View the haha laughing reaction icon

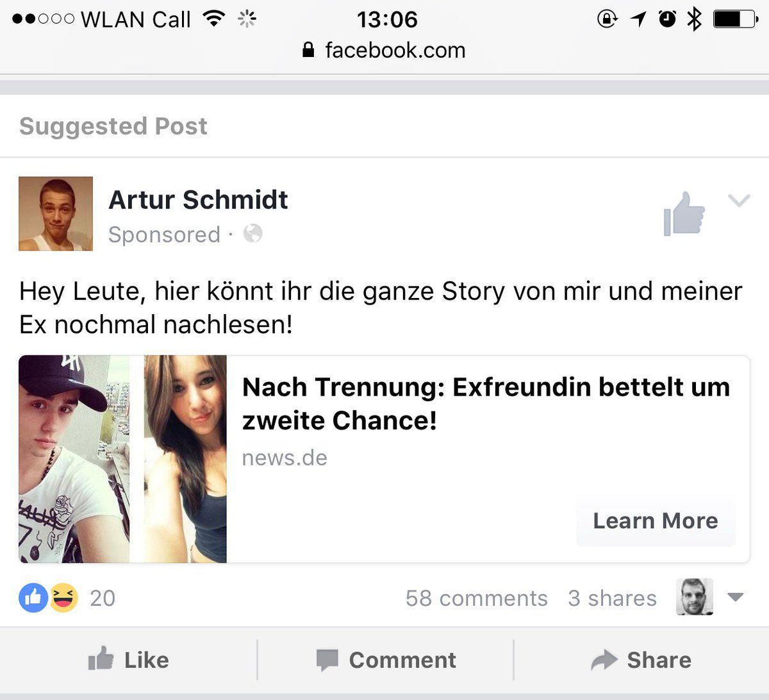click(63, 597)
